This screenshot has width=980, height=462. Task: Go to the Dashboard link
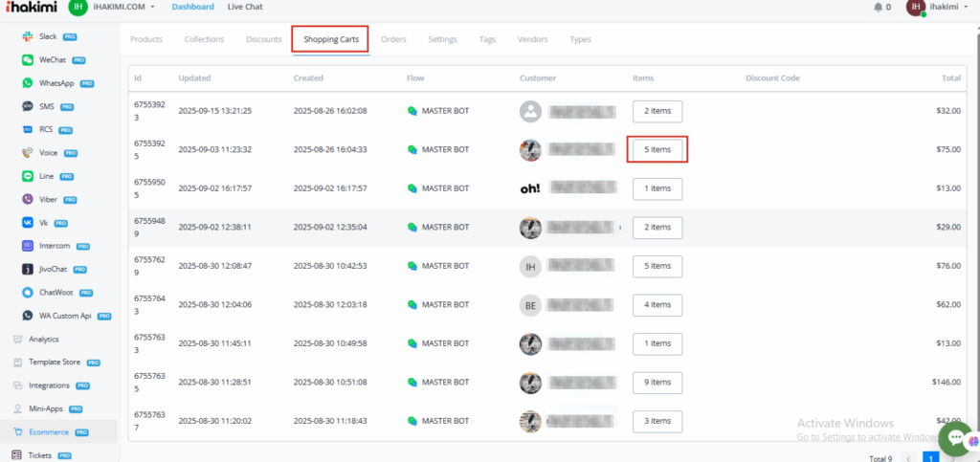coord(192,8)
